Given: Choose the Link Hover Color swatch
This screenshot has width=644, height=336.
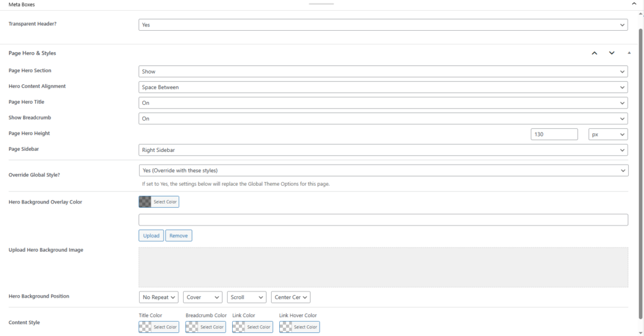Looking at the screenshot, I should (299, 327).
